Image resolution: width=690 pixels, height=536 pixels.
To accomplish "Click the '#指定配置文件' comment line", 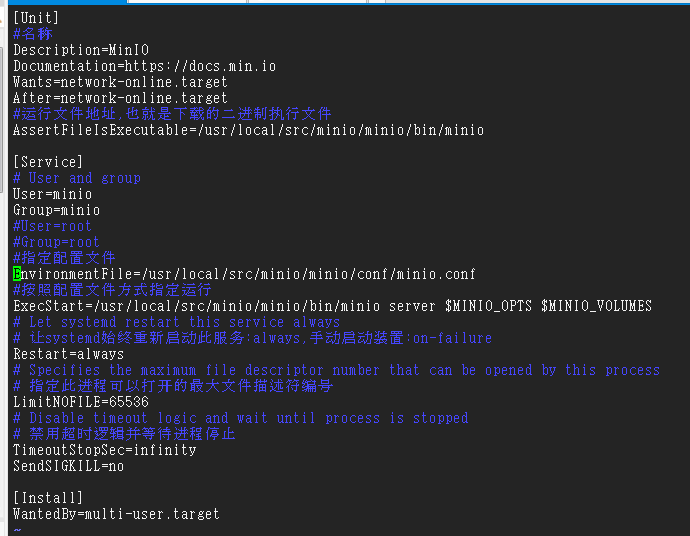I will 64,258.
